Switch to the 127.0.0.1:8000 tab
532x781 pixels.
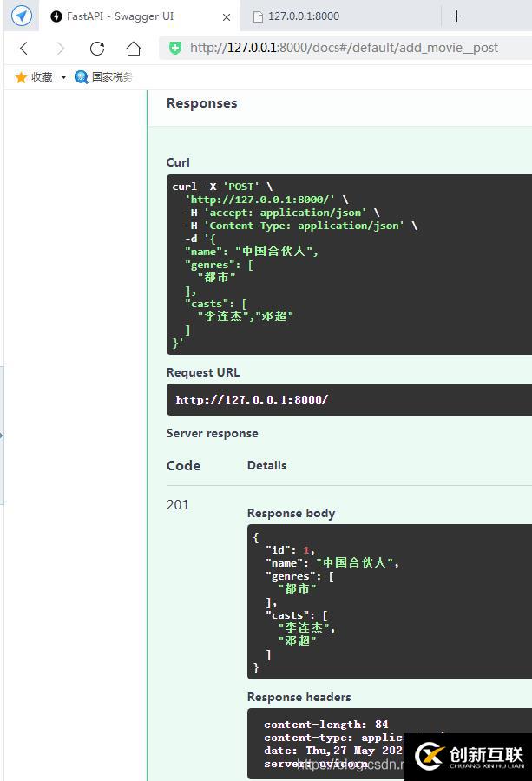(x=341, y=16)
